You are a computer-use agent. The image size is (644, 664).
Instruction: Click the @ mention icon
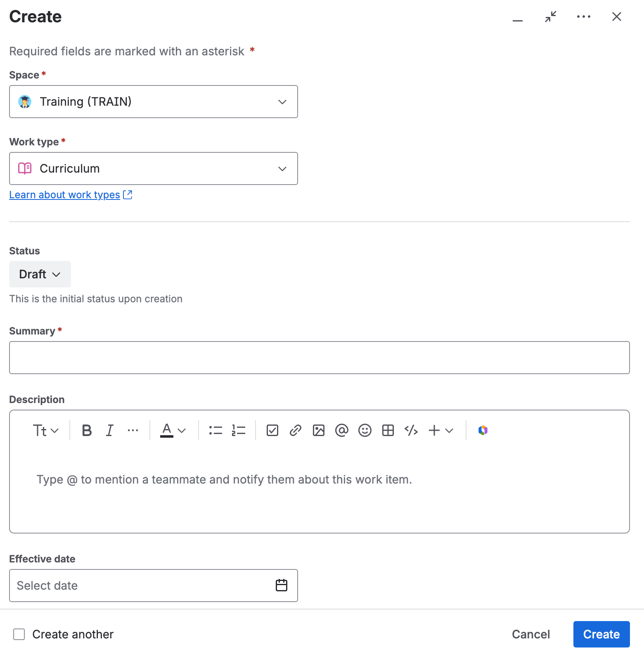coord(342,430)
